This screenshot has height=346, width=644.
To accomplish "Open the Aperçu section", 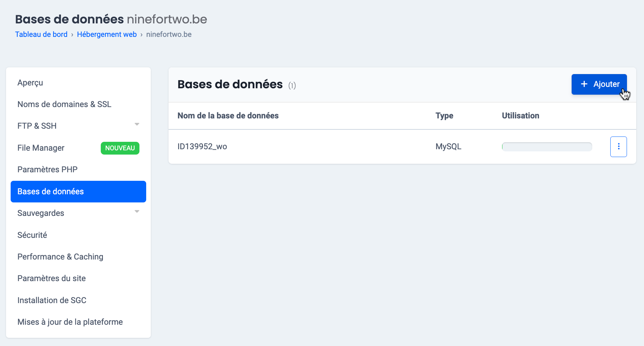I will point(30,83).
